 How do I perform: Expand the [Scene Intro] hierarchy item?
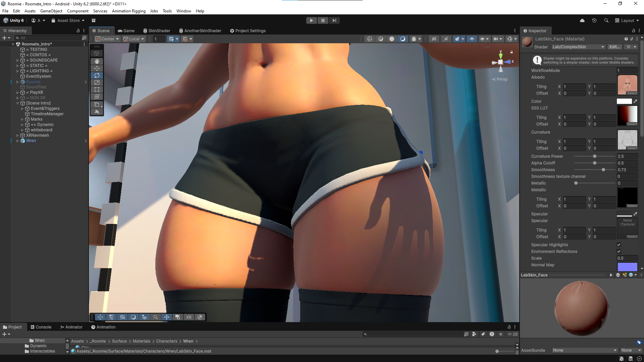18,103
